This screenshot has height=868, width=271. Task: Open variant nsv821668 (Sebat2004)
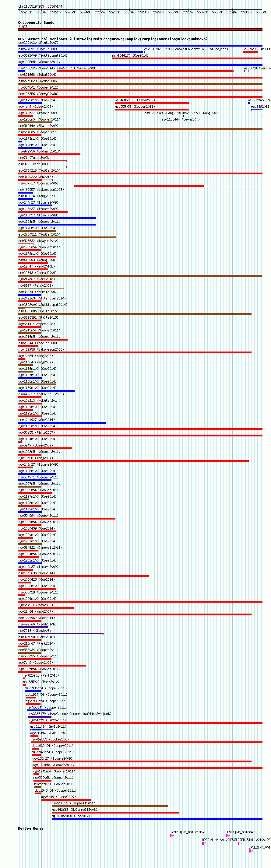(x=37, y=75)
